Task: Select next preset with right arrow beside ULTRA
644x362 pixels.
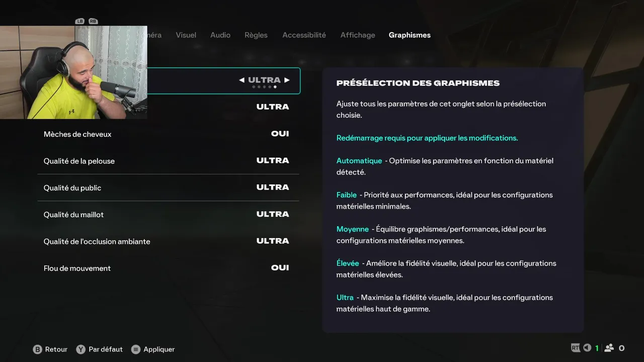Action: pyautogui.click(x=287, y=80)
